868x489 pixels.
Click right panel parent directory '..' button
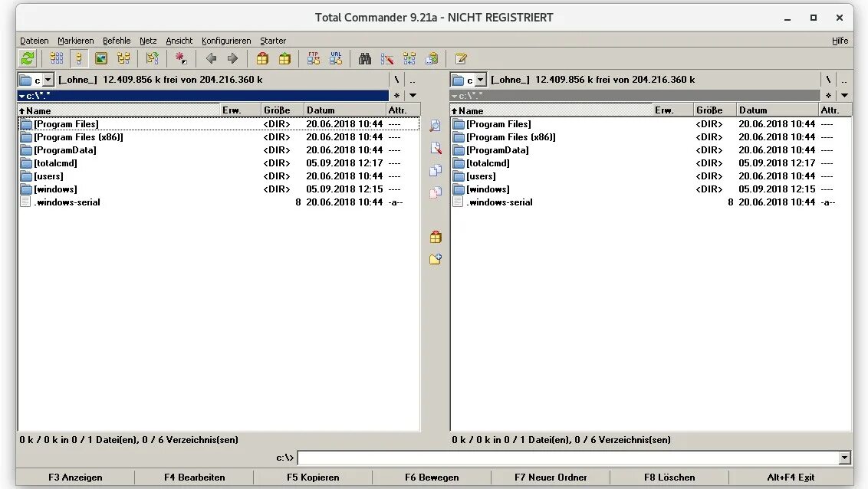844,80
